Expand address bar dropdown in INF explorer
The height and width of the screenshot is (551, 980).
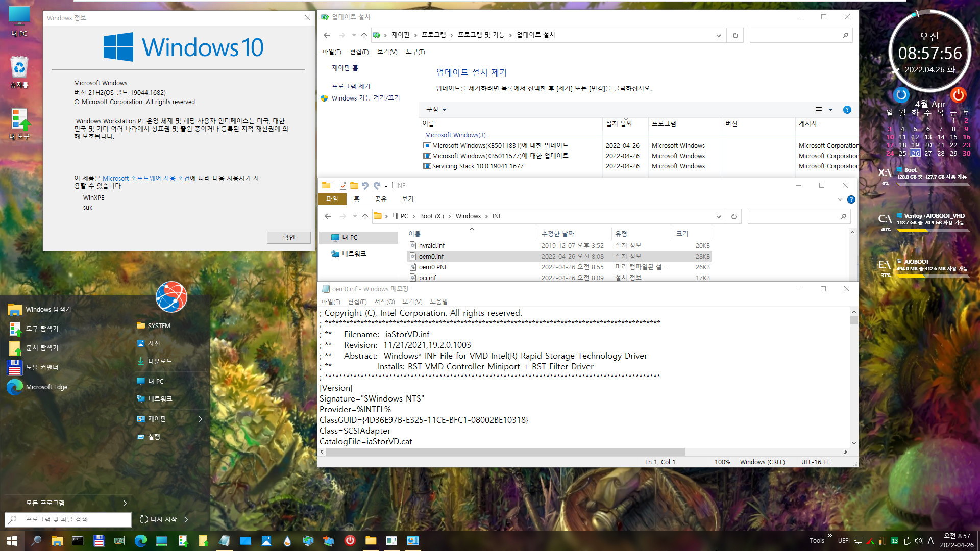pyautogui.click(x=718, y=216)
